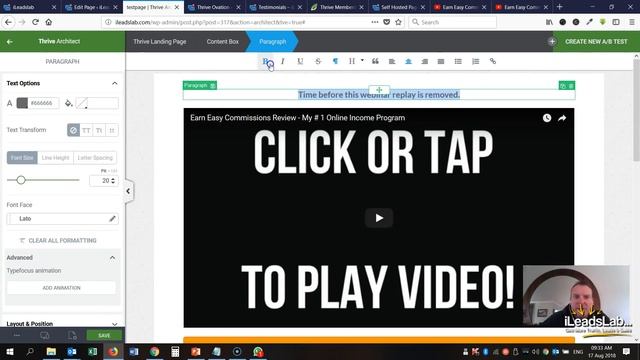Click the Paragraph element label tag
This screenshot has height=360, width=640.
[200, 85]
